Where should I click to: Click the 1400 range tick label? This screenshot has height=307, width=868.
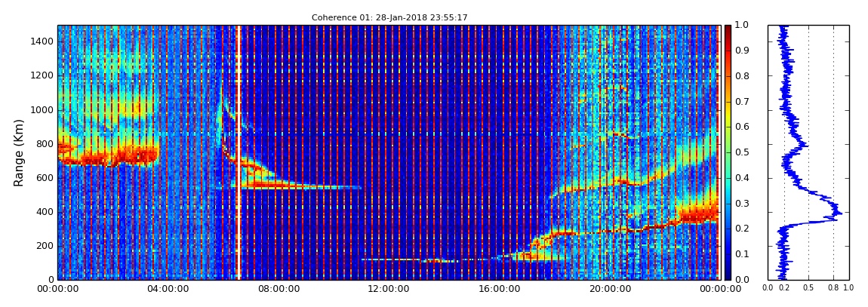(42, 41)
